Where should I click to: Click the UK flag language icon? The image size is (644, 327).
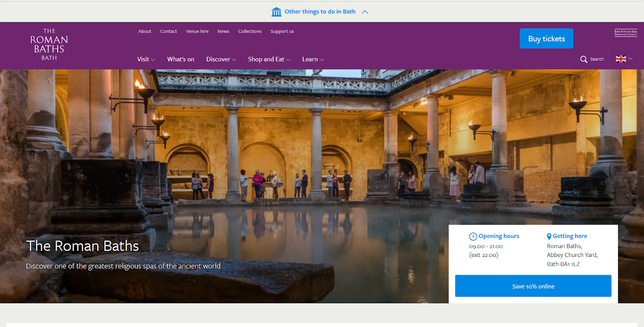pos(621,59)
